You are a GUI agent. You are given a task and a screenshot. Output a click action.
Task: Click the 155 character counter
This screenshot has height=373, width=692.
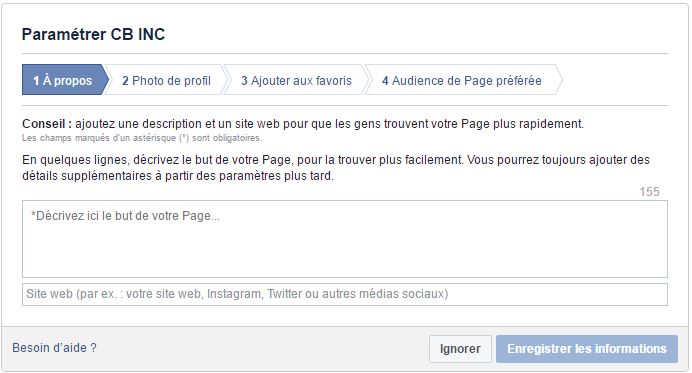click(x=649, y=192)
